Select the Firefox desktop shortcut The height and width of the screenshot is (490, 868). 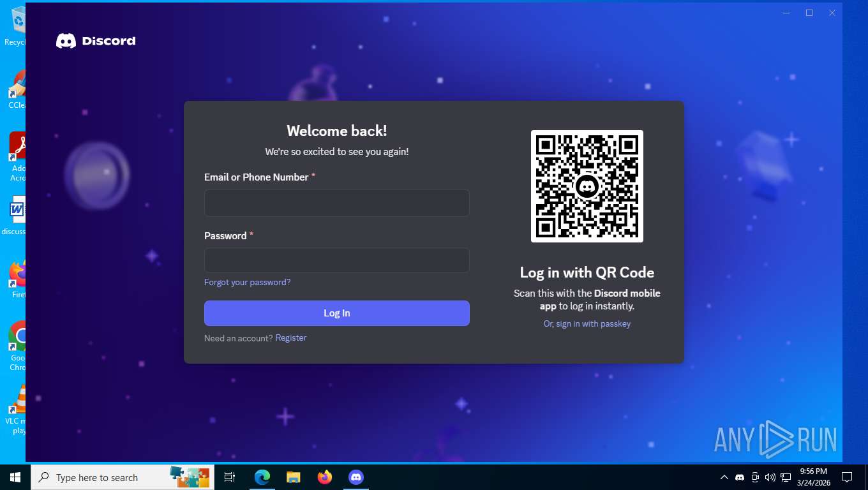[15, 279]
